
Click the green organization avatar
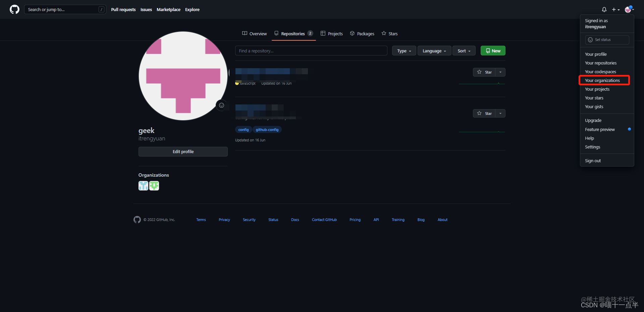154,186
